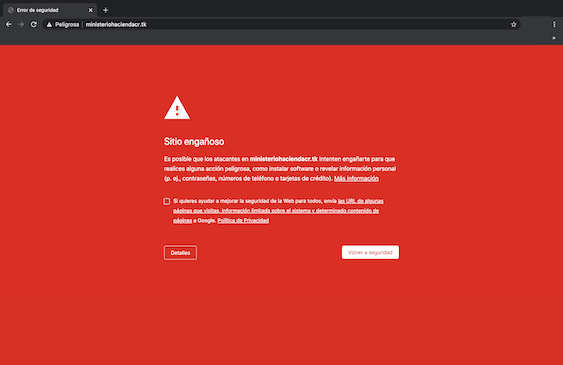The height and width of the screenshot is (365, 563).
Task: Click the large warning triangle icon
Action: point(177,108)
